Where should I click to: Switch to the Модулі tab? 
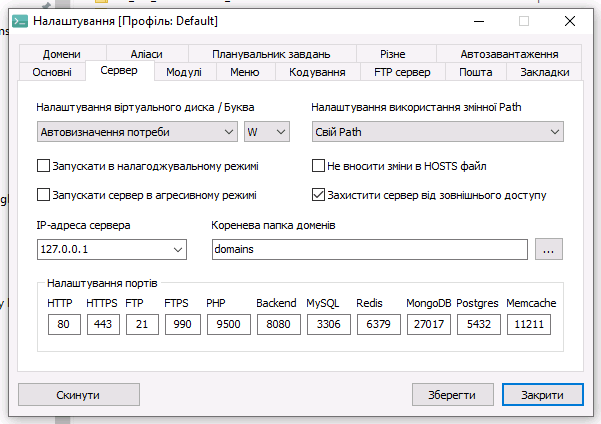[x=184, y=72]
